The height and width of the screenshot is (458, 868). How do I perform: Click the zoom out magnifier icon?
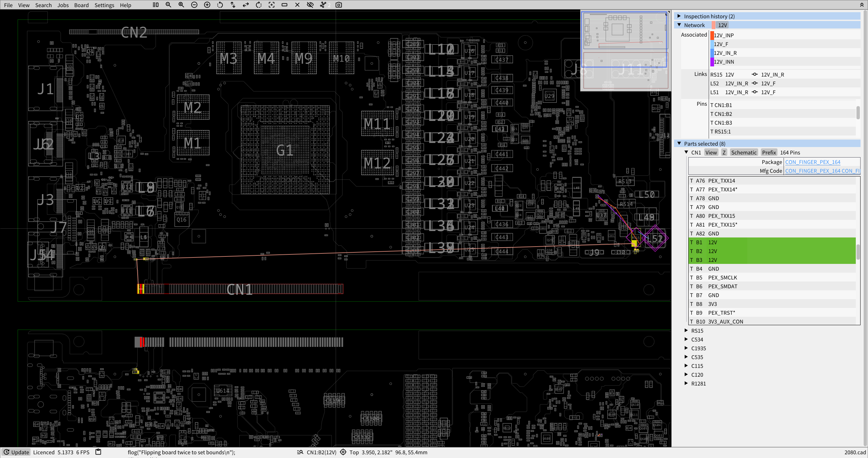pyautogui.click(x=168, y=5)
